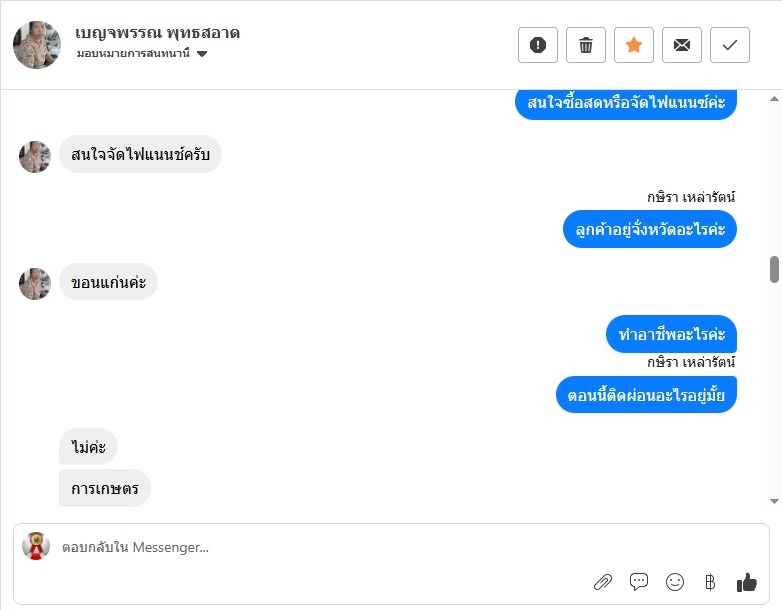Click the customer name เบญจพรรณ พุทธสอาด
The height and width of the screenshot is (610, 782).
158,33
